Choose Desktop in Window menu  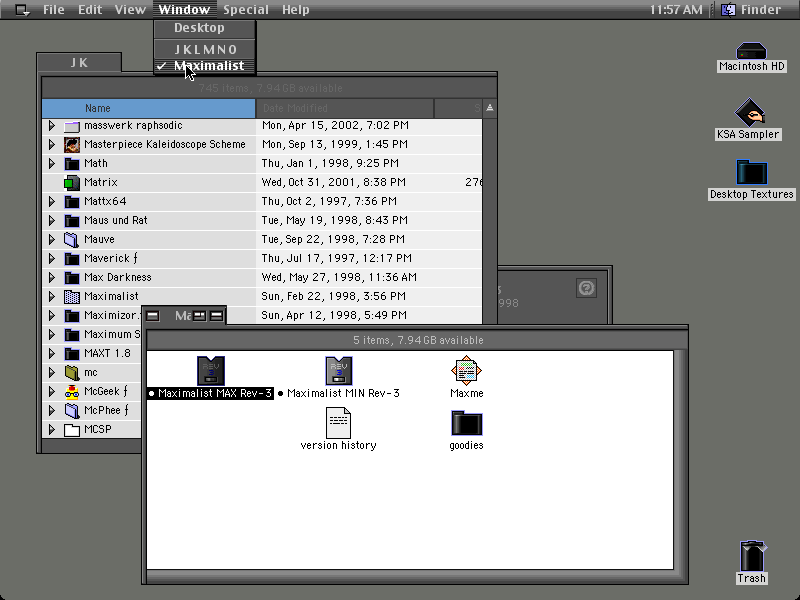204,28
